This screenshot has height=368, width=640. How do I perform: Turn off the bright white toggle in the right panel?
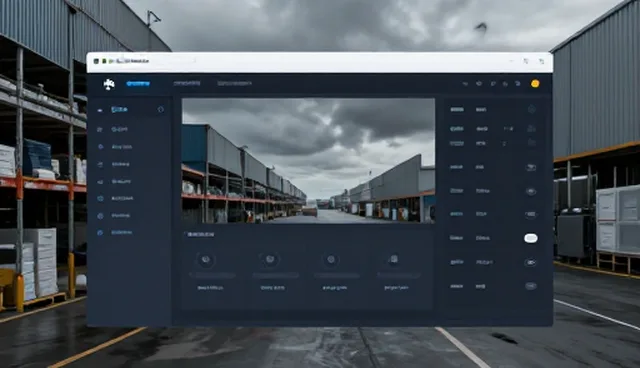[531, 238]
